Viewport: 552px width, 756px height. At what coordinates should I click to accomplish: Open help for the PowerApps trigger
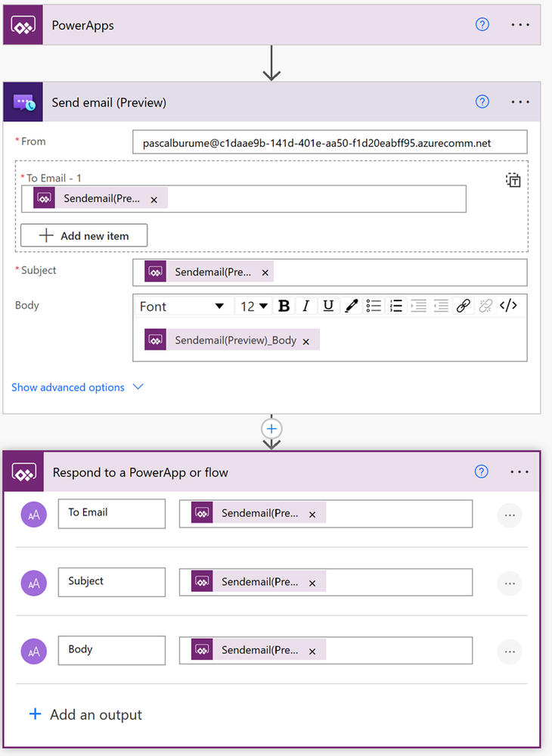(482, 24)
